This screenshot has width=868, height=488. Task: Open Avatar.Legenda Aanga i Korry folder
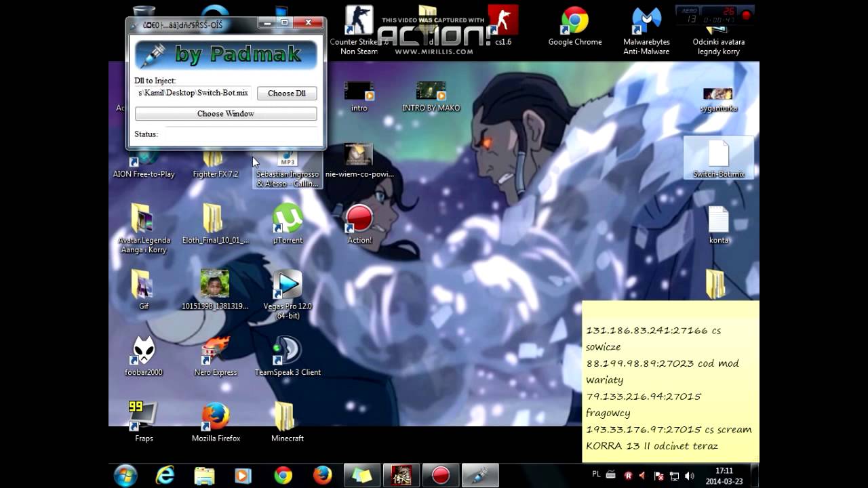(143, 229)
